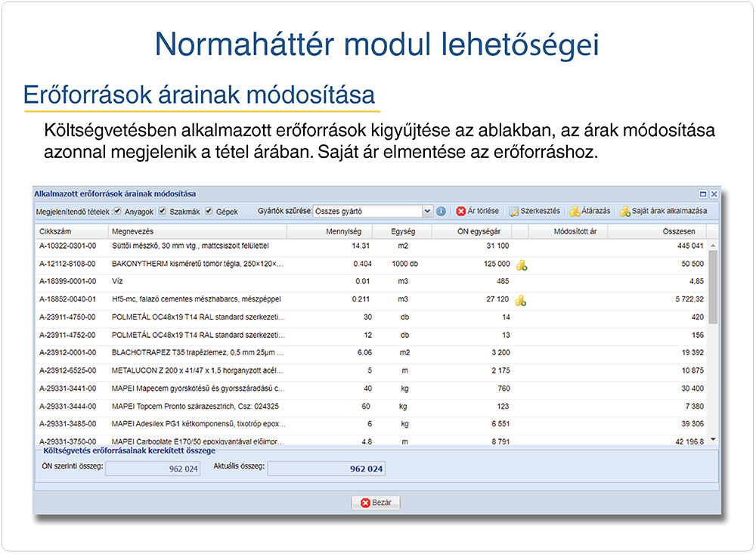Click the ÖN szerinti összeg field
The height and width of the screenshot is (554, 756).
[x=153, y=469]
